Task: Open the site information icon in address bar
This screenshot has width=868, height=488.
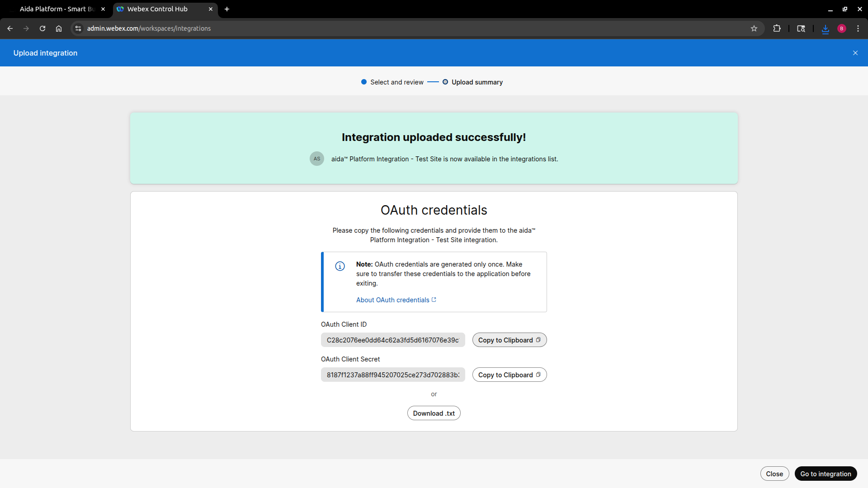Action: click(78, 28)
